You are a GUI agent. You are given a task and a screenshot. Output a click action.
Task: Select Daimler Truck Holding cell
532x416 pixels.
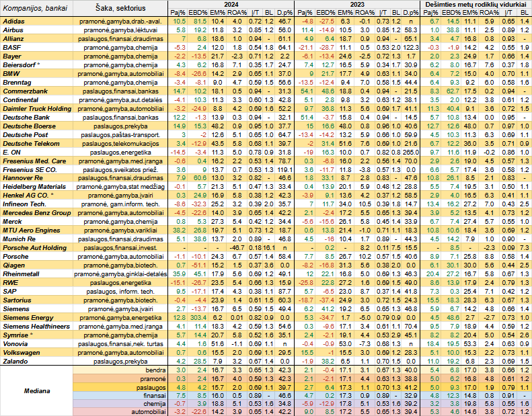[x=37, y=108]
